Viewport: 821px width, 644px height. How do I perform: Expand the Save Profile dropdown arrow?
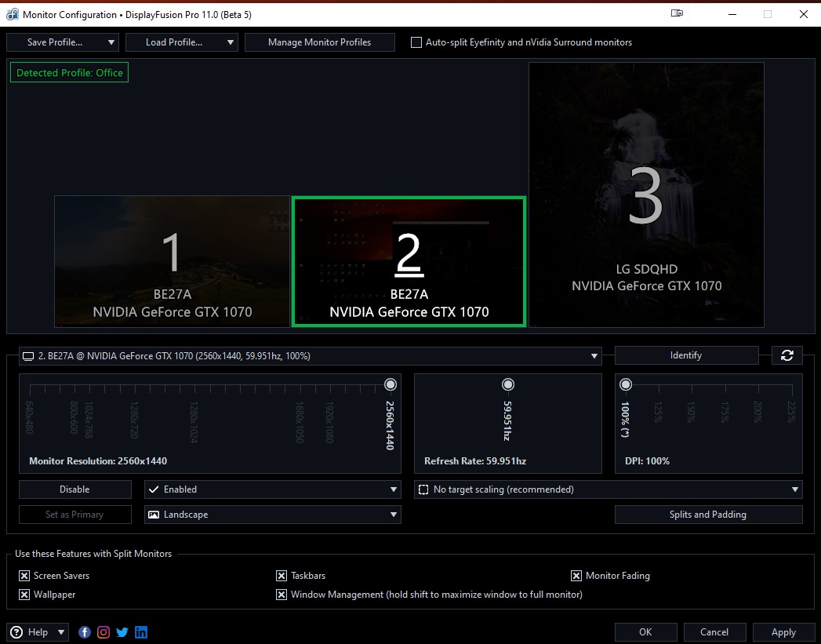point(111,42)
